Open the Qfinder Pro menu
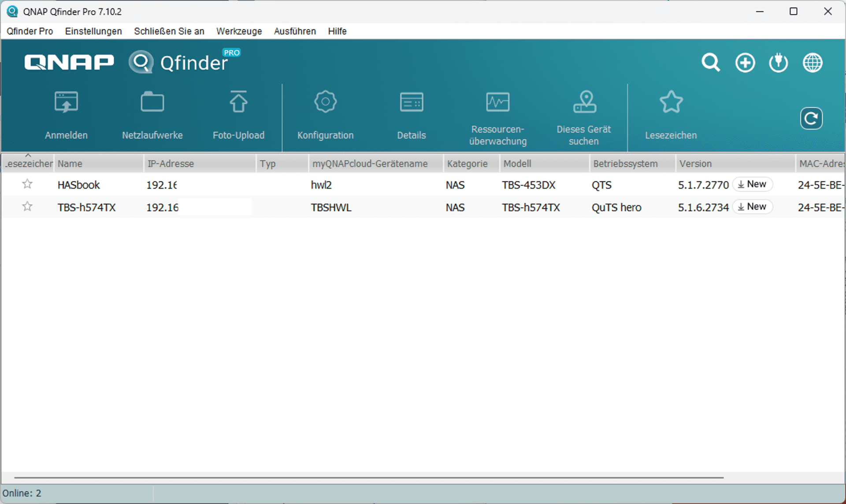 [30, 31]
